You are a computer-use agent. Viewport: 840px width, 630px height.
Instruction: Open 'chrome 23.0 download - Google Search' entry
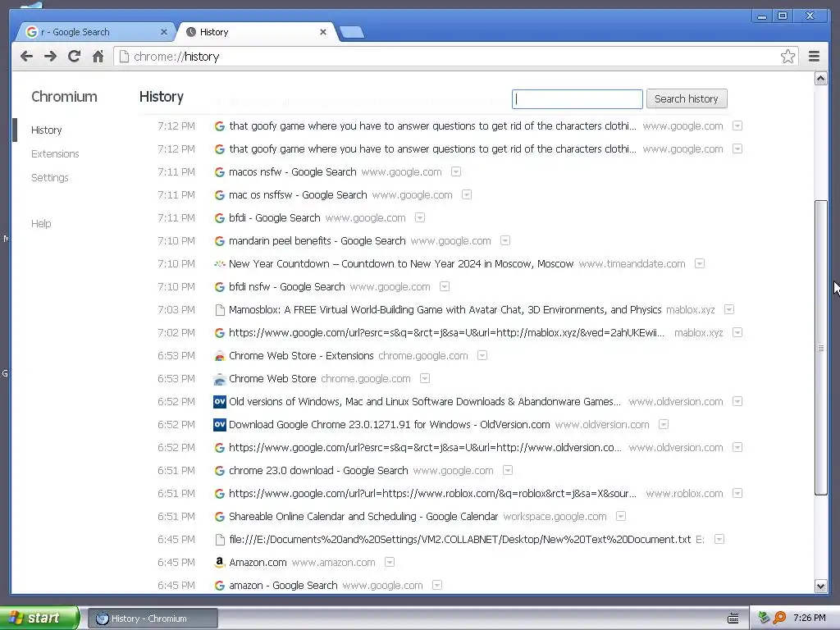pos(318,470)
